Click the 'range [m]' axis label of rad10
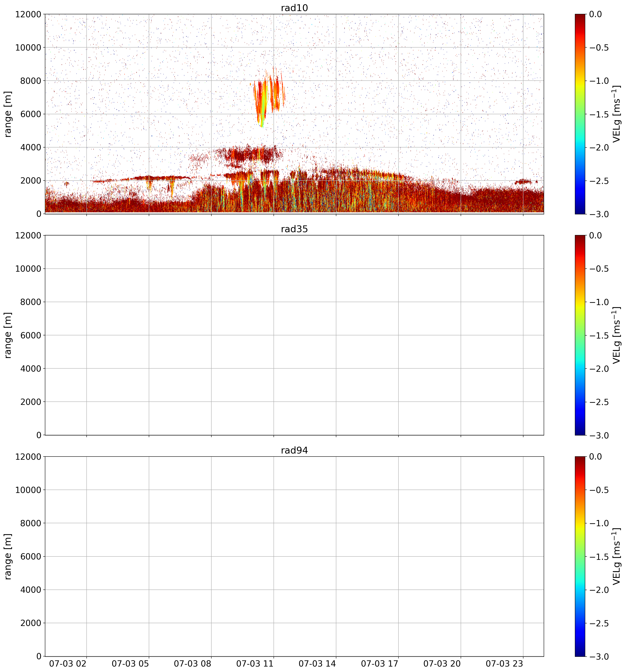 [x=8, y=114]
